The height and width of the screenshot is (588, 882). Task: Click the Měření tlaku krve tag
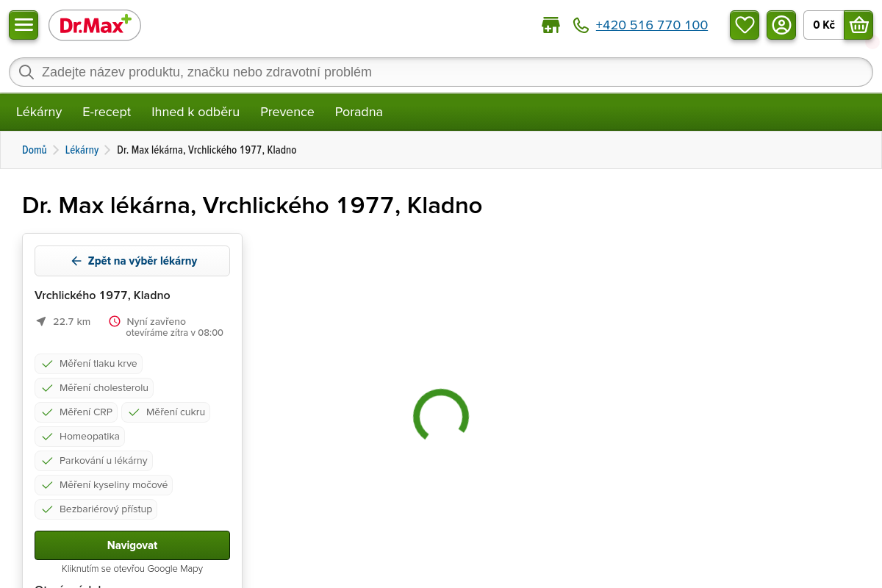(89, 364)
